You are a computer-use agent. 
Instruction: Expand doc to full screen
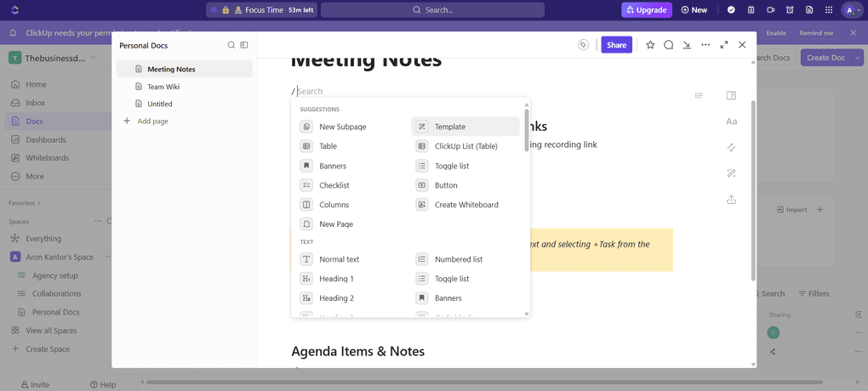(x=724, y=45)
